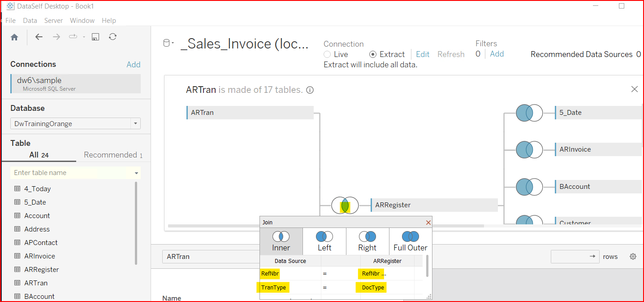Viewport: 644px width, 302px height.
Task: Click join icon next to 5_Date
Action: [529, 113]
